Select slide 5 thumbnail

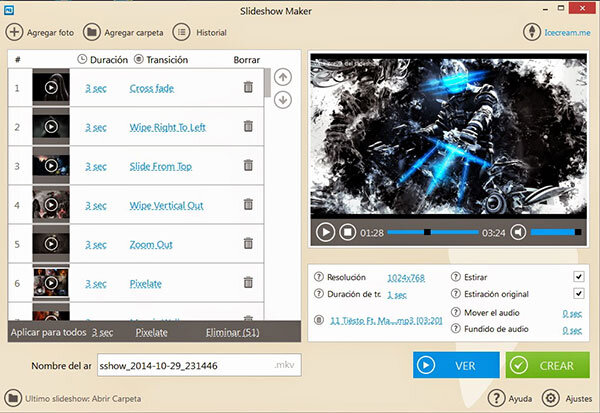(51, 243)
